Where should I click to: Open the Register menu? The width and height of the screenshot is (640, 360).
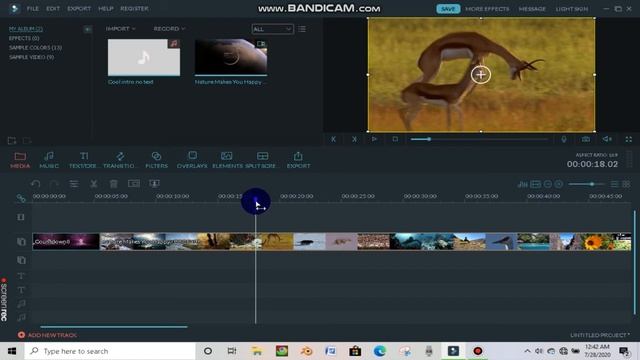point(134,9)
